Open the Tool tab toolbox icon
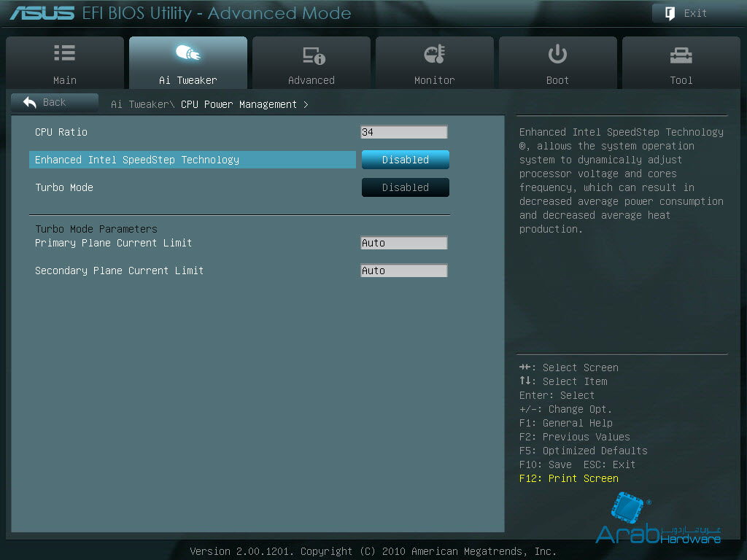747x560 pixels. (x=681, y=55)
